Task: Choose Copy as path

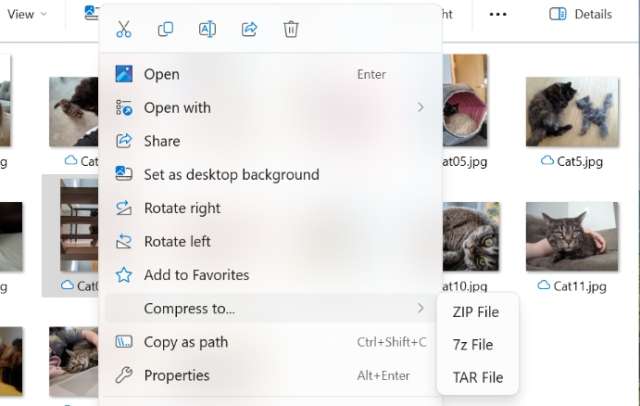Action: (185, 342)
